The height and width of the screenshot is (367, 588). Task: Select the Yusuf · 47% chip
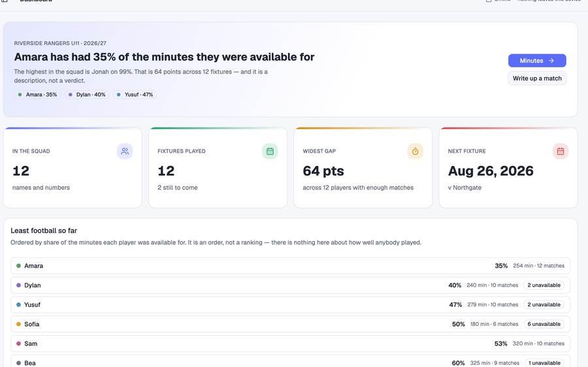134,95
